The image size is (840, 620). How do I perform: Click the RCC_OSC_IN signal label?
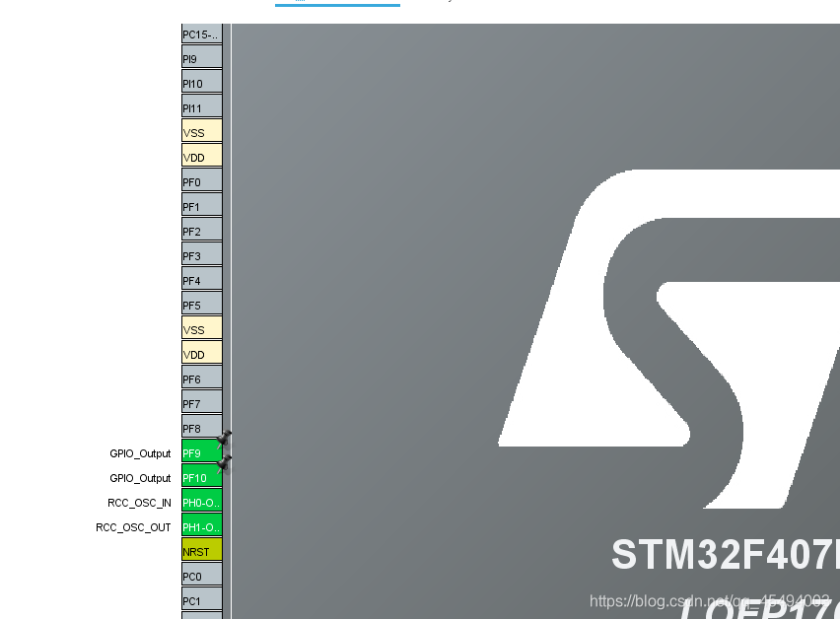pos(139,503)
